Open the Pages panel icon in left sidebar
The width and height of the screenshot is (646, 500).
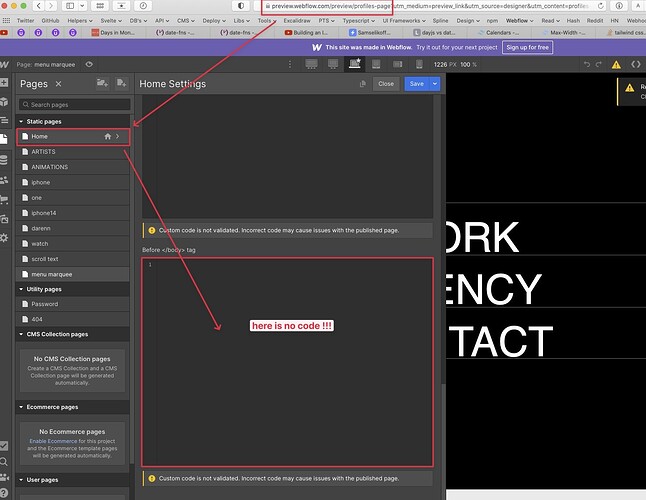(x=4, y=139)
